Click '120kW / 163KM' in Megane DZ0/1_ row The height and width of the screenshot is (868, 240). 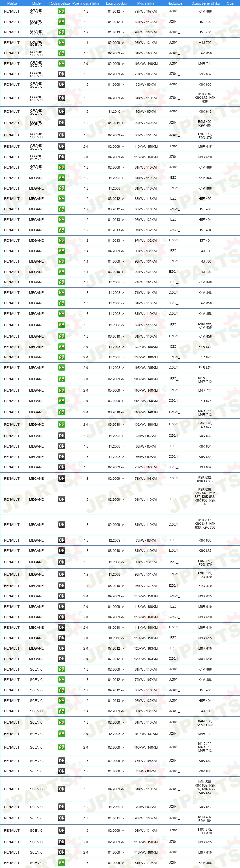click(146, 659)
